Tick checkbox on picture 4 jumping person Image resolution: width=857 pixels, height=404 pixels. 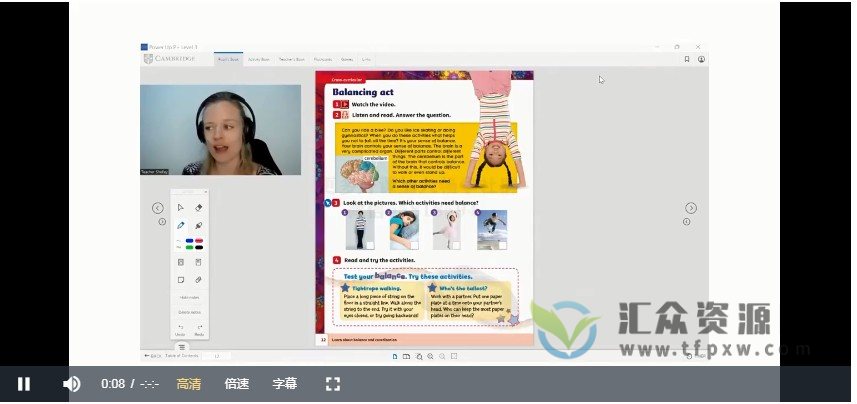pyautogui.click(x=502, y=245)
